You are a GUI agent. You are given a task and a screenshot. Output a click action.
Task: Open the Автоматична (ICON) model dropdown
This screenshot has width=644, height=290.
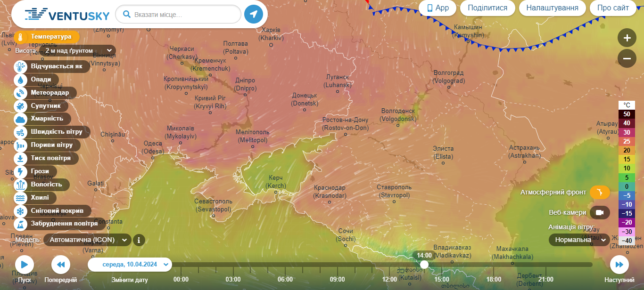(87, 240)
